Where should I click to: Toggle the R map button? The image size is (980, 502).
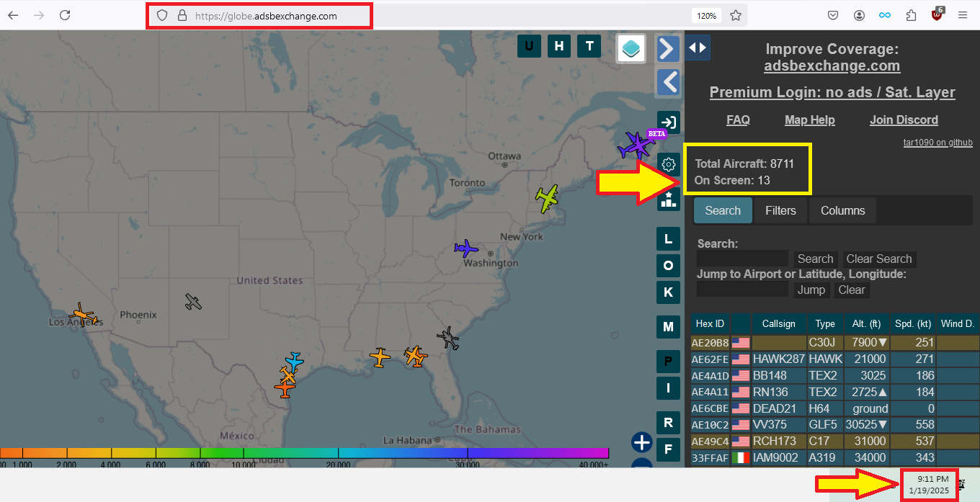(668, 423)
